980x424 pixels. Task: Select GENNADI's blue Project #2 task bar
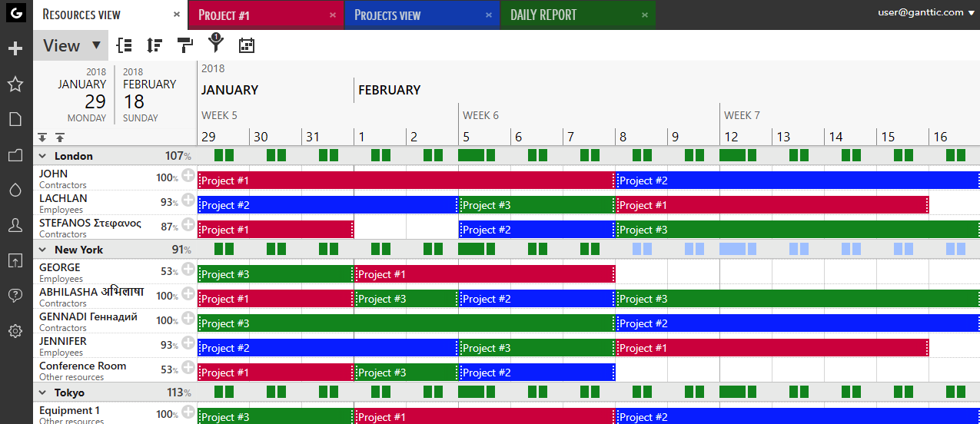click(798, 323)
